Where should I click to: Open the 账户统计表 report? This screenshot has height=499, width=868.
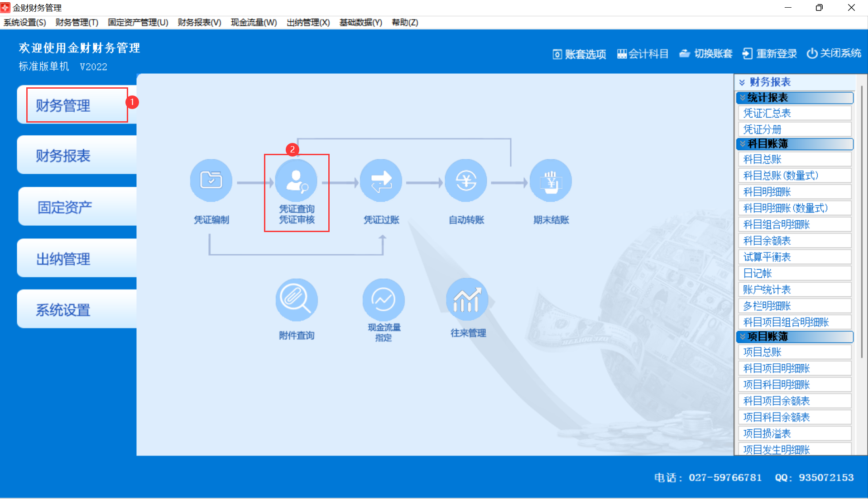[795, 290]
